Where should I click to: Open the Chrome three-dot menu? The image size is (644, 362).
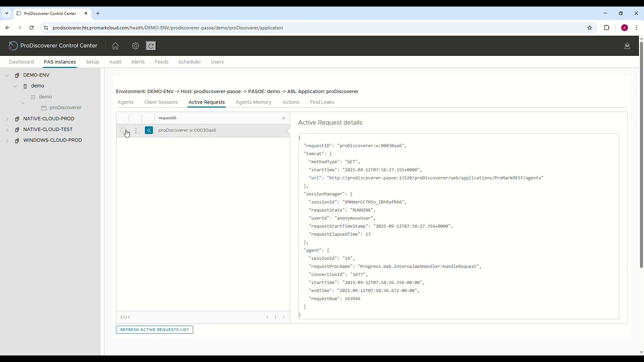[x=637, y=28]
